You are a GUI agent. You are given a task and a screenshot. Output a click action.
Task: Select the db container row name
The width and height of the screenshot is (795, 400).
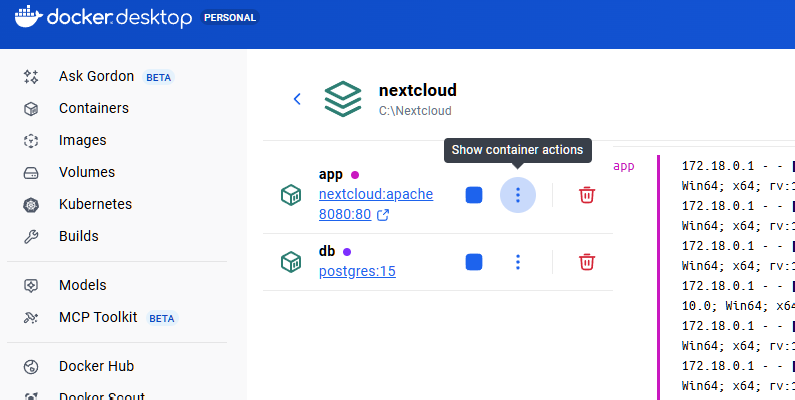pyautogui.click(x=327, y=251)
